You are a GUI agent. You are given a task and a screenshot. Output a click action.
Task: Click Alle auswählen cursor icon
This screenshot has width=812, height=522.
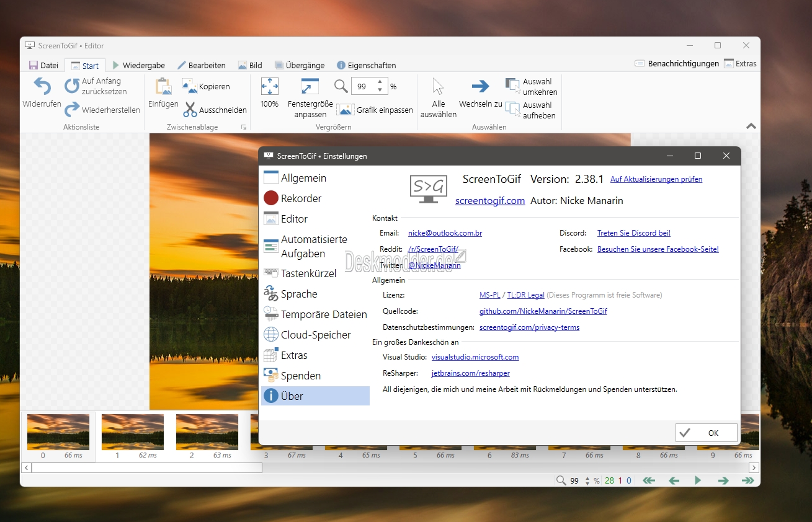point(439,86)
